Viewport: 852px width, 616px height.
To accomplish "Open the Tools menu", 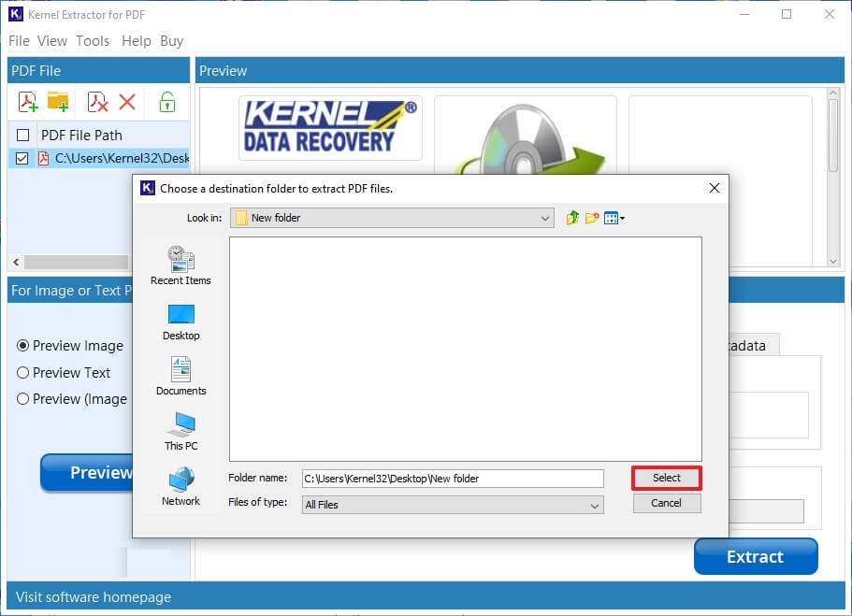I will [x=93, y=41].
